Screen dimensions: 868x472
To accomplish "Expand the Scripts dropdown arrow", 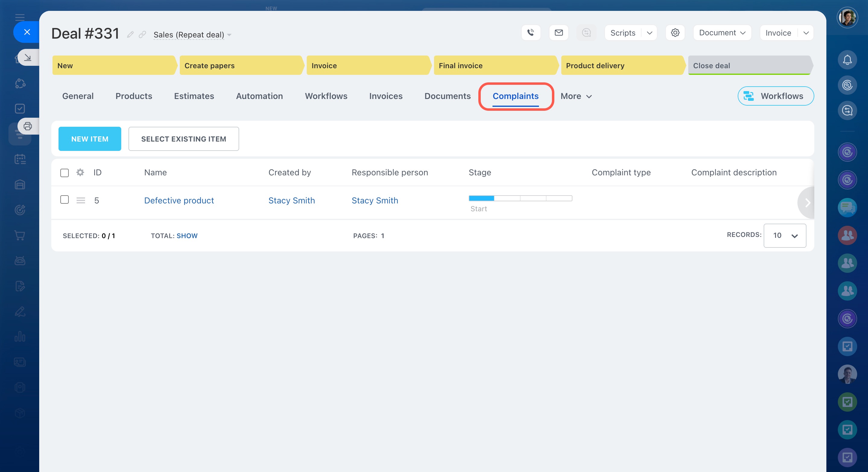I will 650,33.
